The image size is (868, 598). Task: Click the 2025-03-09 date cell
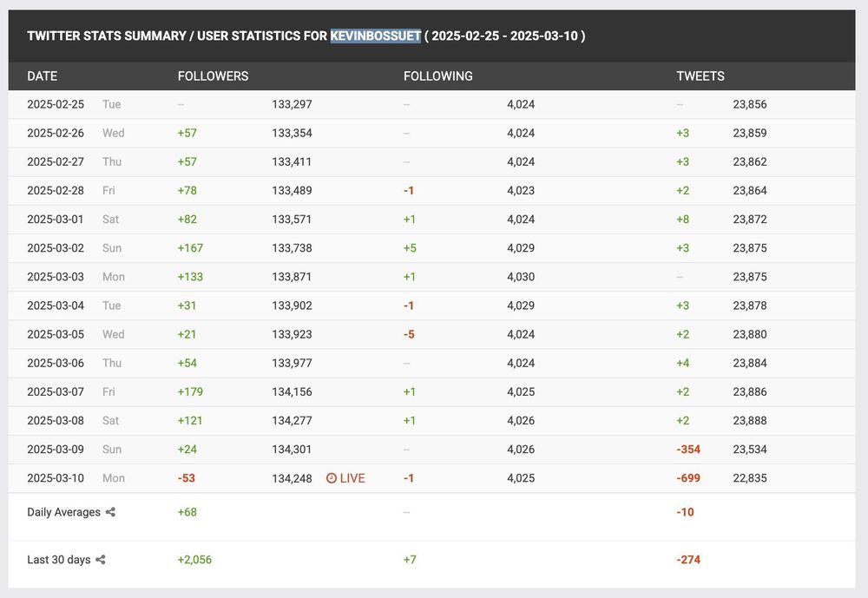56,450
